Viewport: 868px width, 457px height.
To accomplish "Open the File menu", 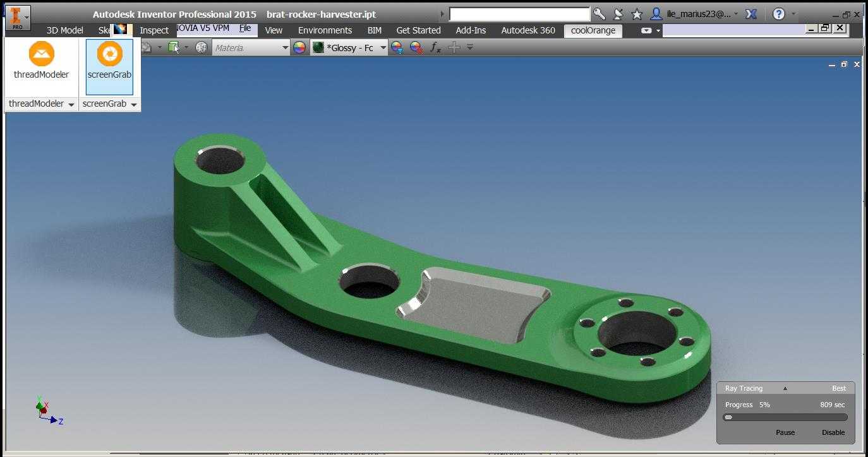I will pos(245,28).
